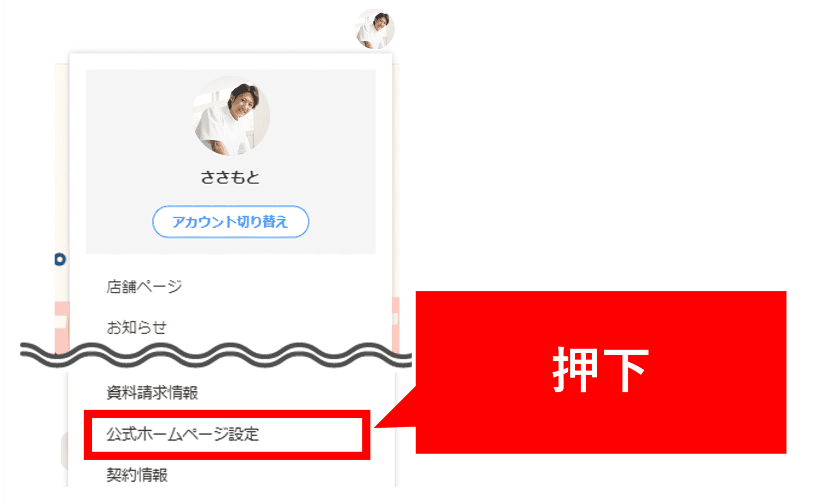Click the ささもと username text
This screenshot has width=816, height=504.
(231, 177)
